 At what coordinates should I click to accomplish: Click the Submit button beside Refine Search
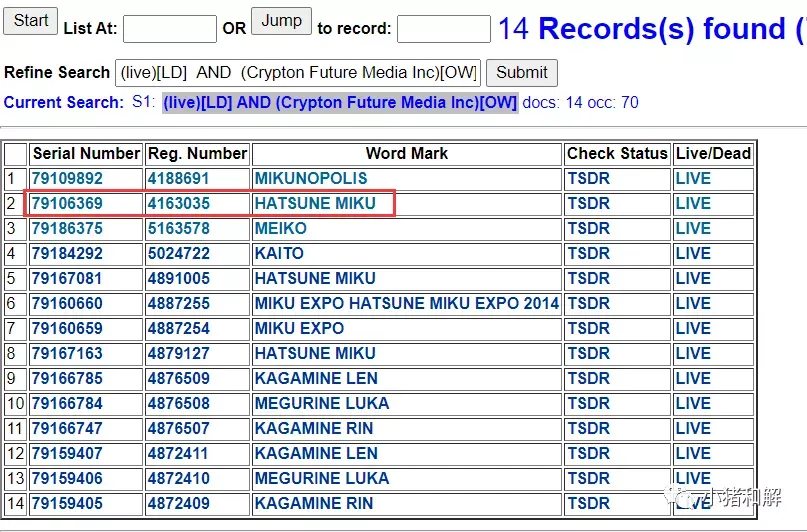(521, 73)
